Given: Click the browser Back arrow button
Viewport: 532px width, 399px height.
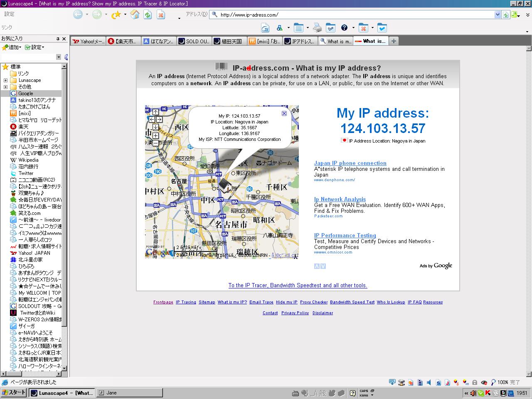Looking at the screenshot, I should 78,15.
